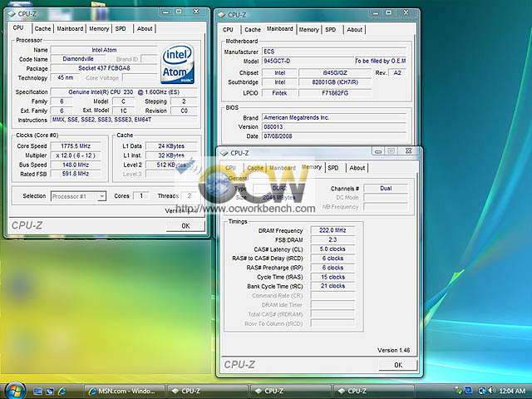Click DRAM Frequency value '222.0 MHz'
Screen dimensions: 532x399
point(332,230)
